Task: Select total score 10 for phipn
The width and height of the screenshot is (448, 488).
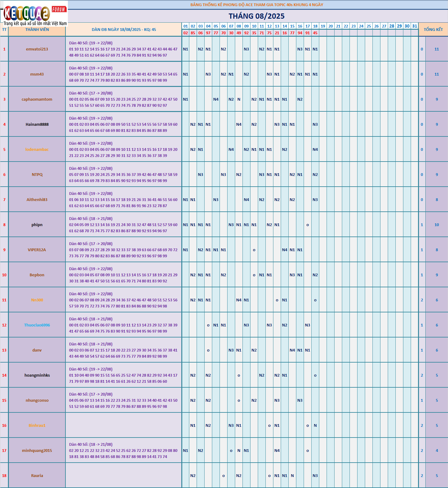Action: (x=437, y=225)
